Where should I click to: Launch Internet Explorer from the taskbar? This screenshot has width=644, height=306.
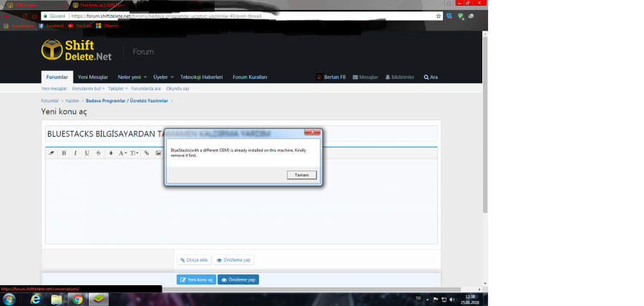pos(36,300)
